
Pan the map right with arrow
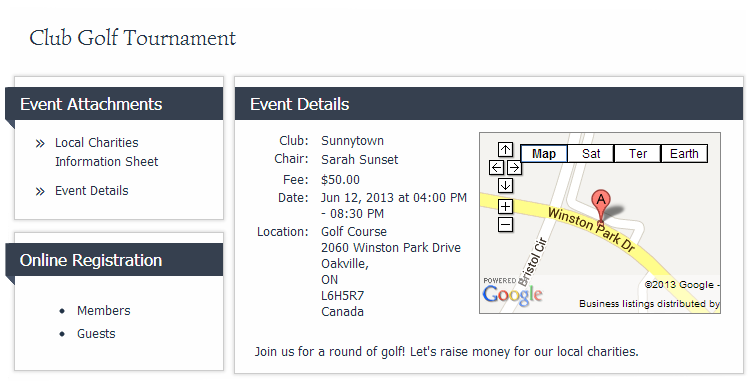(514, 167)
